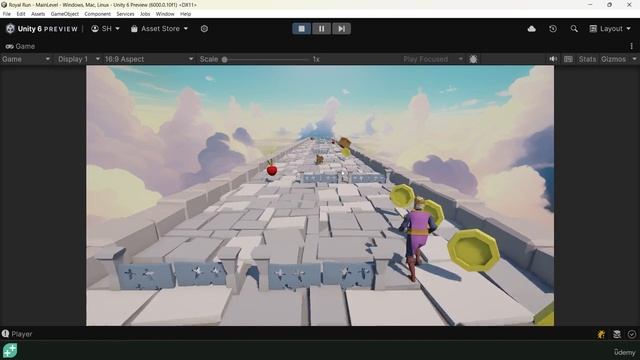
Task: Open the SH account dropdown
Action: [x=105, y=29]
